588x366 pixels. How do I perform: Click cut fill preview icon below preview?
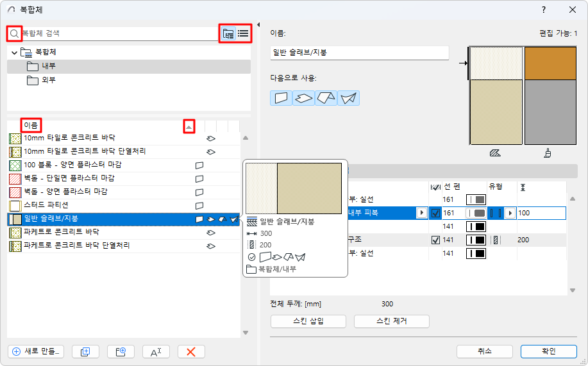click(495, 153)
